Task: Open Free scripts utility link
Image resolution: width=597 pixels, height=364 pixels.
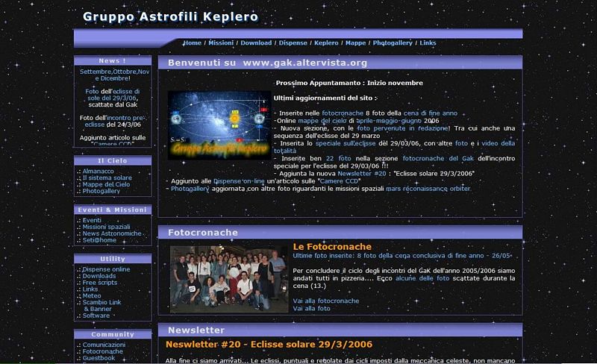Action: [x=100, y=283]
